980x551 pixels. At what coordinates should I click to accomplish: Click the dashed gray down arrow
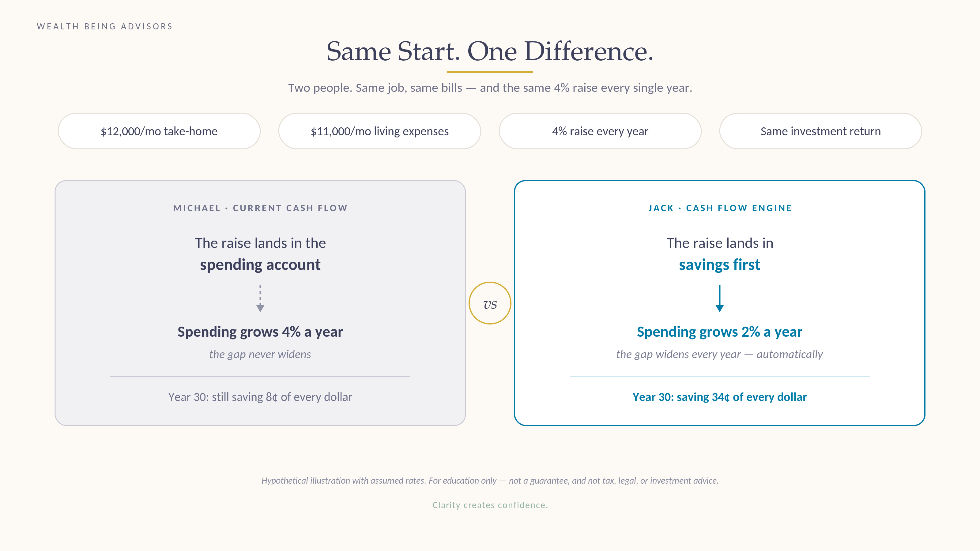click(x=260, y=298)
